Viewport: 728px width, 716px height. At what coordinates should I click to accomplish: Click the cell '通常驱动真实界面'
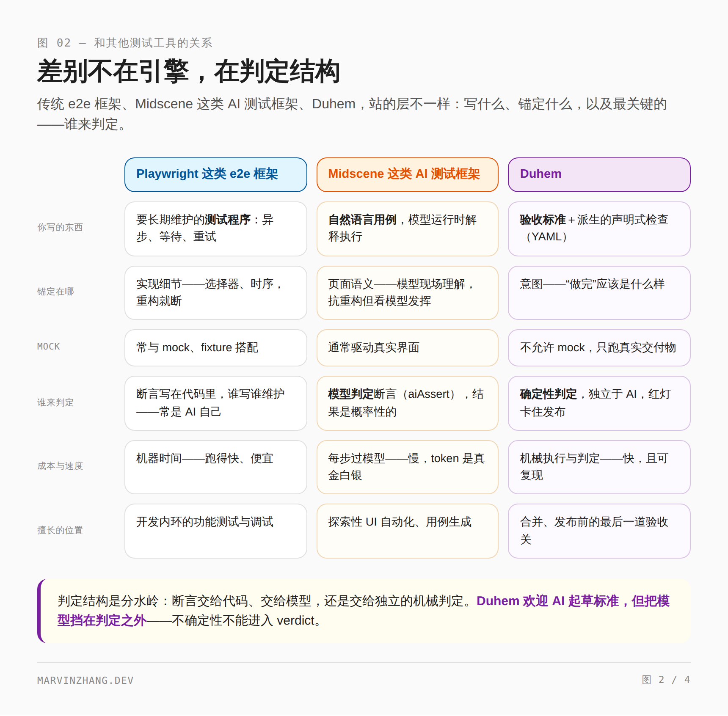[x=408, y=348]
